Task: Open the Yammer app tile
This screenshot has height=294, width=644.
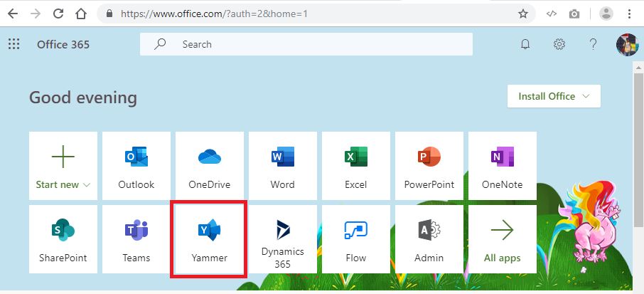Action: (x=210, y=239)
